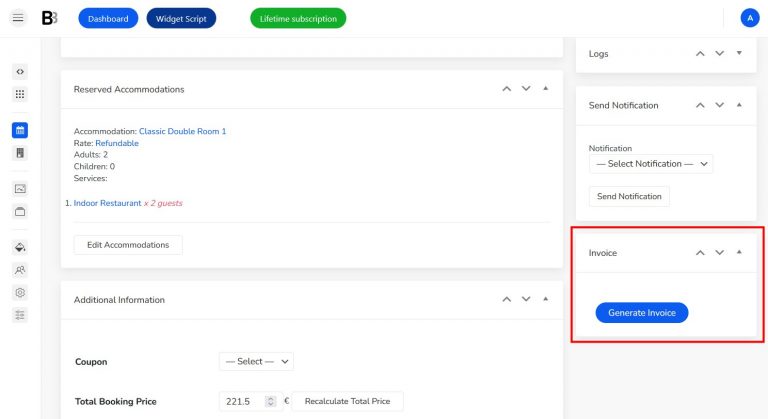Open the paint bucket customization icon
The width and height of the screenshot is (768, 419).
(x=20, y=247)
